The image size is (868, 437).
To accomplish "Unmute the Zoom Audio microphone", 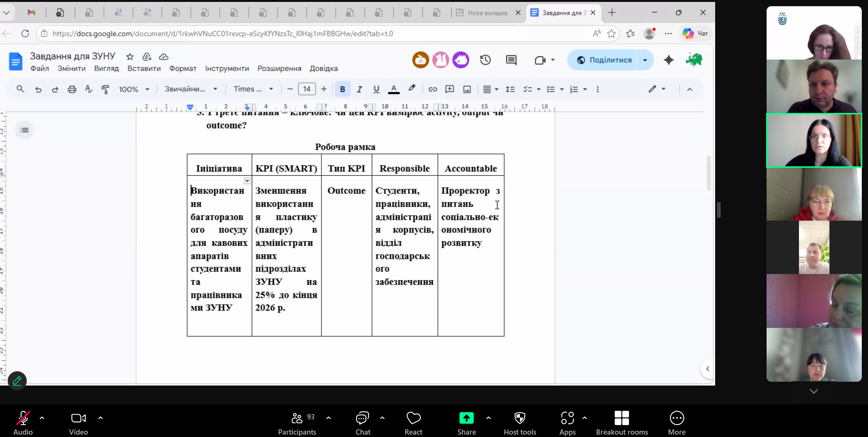I will click(23, 422).
